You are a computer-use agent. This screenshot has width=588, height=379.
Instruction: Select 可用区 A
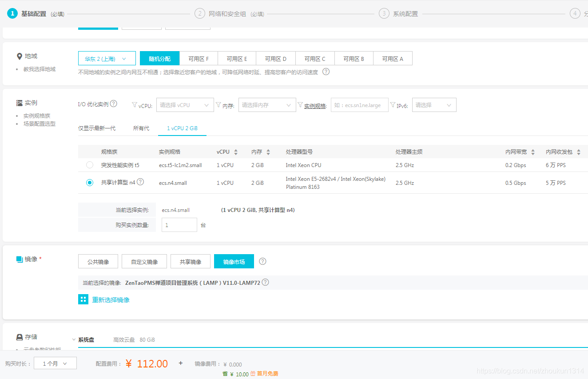coord(393,59)
